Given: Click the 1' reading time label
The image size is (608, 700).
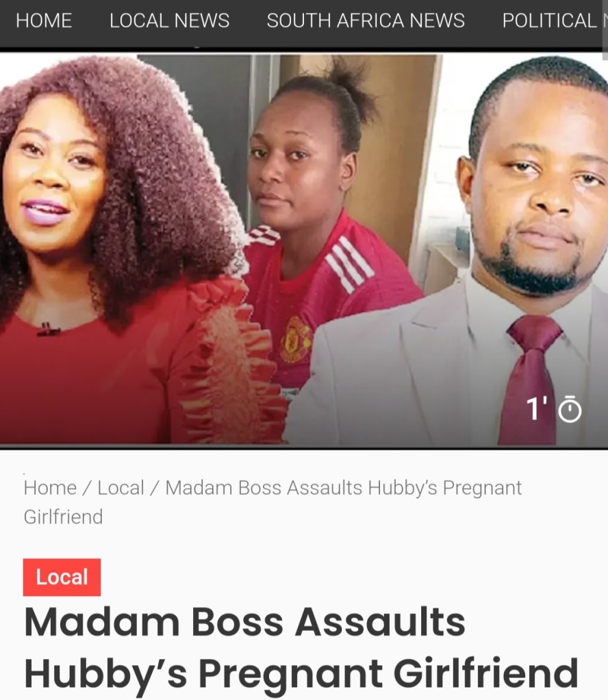Looking at the screenshot, I should click(537, 409).
